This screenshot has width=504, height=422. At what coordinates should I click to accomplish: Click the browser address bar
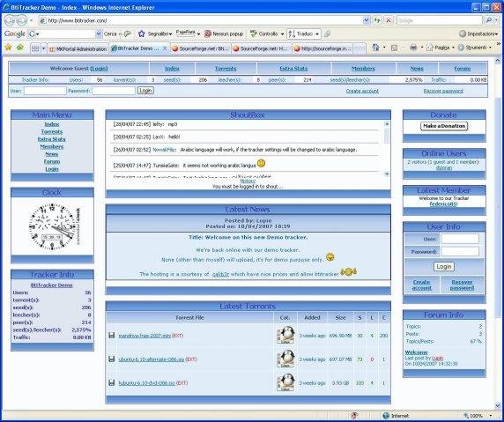pyautogui.click(x=201, y=20)
